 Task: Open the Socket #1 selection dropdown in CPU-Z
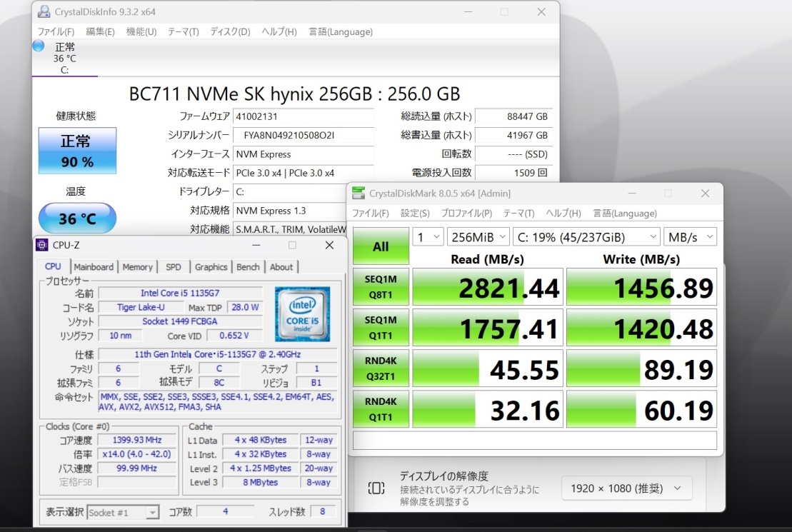(x=123, y=513)
